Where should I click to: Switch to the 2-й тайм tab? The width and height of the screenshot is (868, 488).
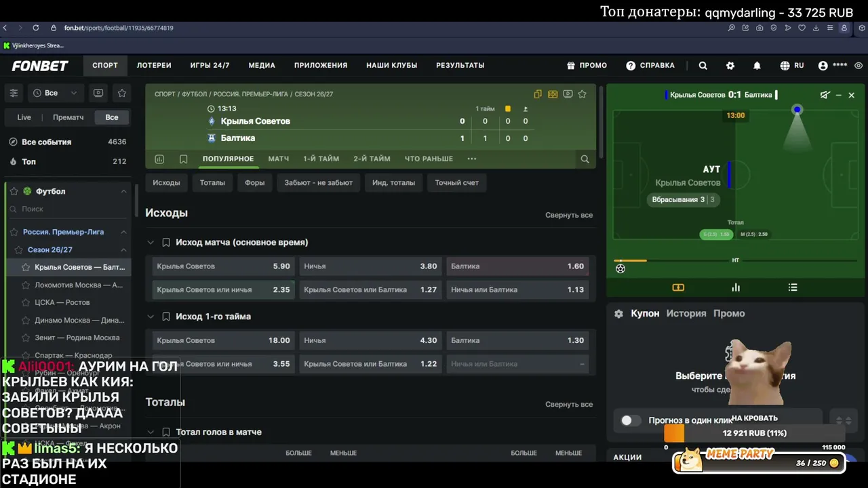coord(372,159)
